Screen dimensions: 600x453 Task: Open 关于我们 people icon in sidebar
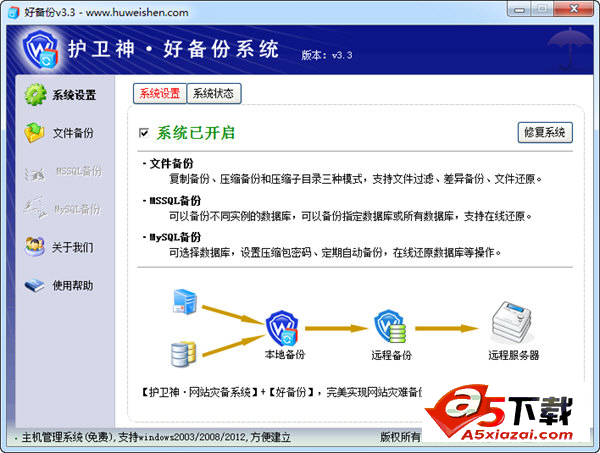[x=34, y=246]
